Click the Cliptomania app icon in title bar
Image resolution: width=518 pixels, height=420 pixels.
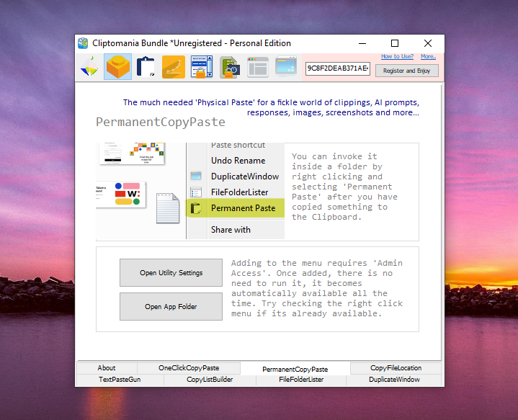point(83,43)
